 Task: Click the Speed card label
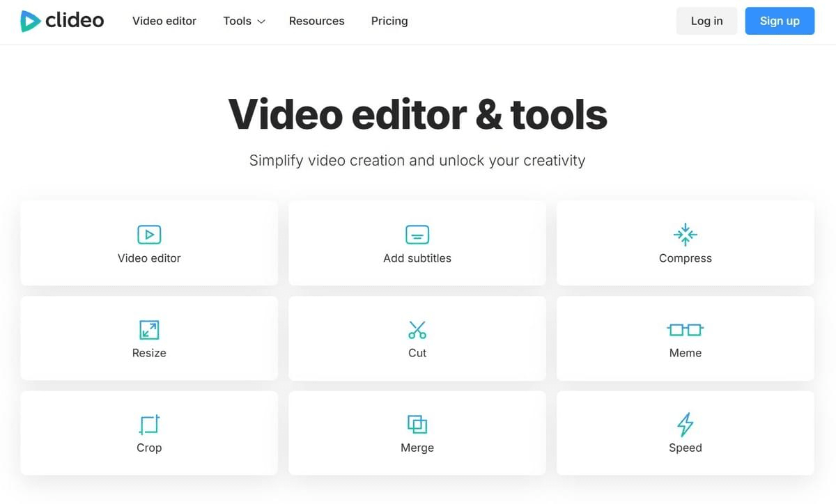686,448
